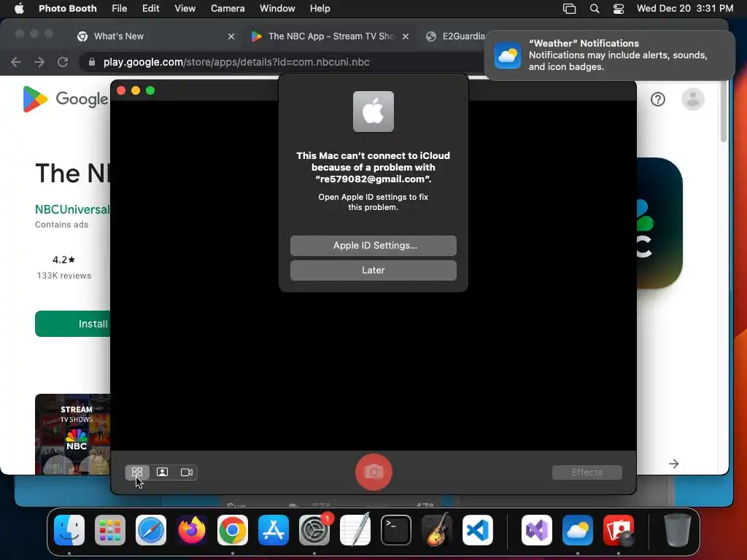The image size is (747, 560).
Task: Open Safari from the Dock
Action: tap(151, 530)
